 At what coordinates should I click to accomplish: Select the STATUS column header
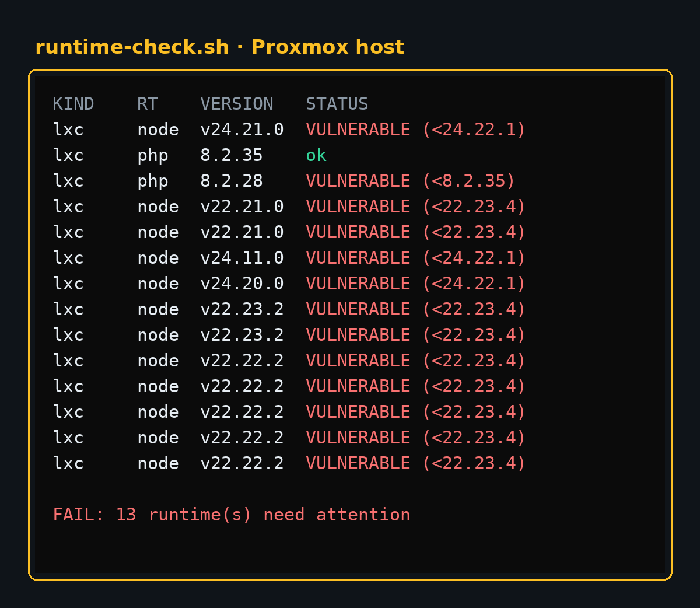point(337,104)
